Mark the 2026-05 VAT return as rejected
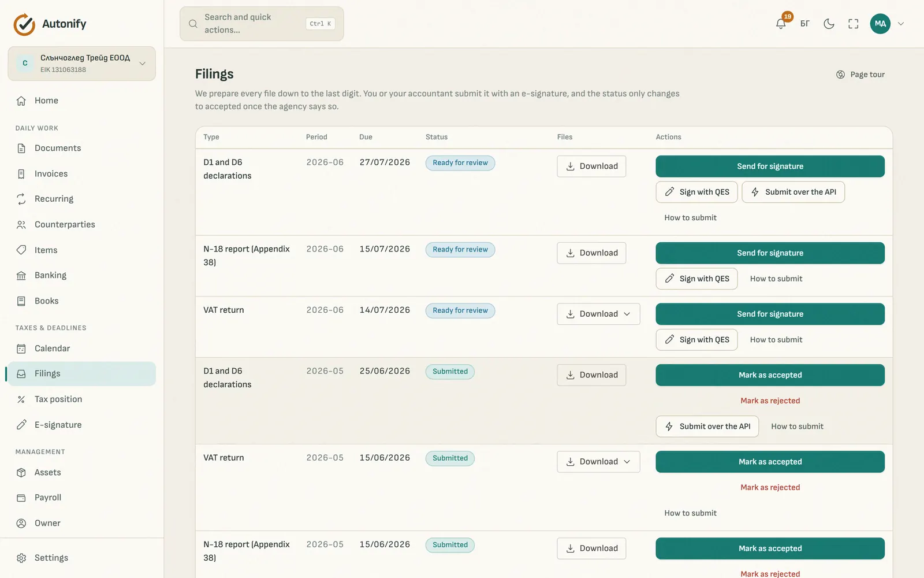The height and width of the screenshot is (578, 924). pos(770,487)
